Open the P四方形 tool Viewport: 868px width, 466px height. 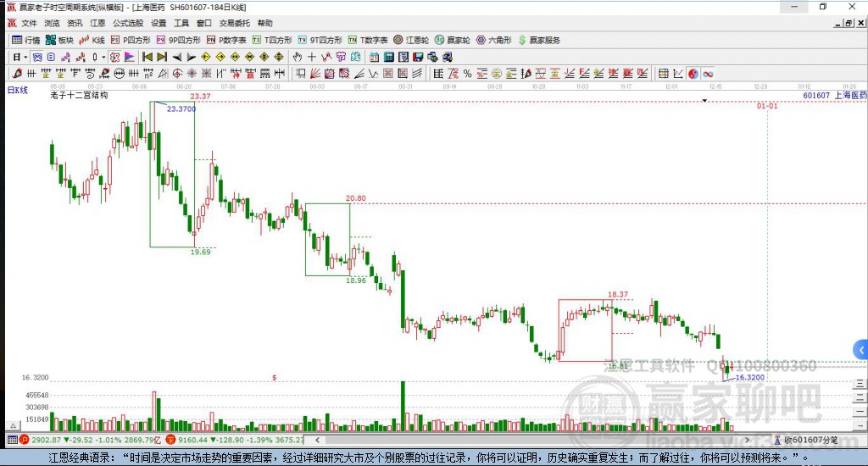[x=131, y=41]
